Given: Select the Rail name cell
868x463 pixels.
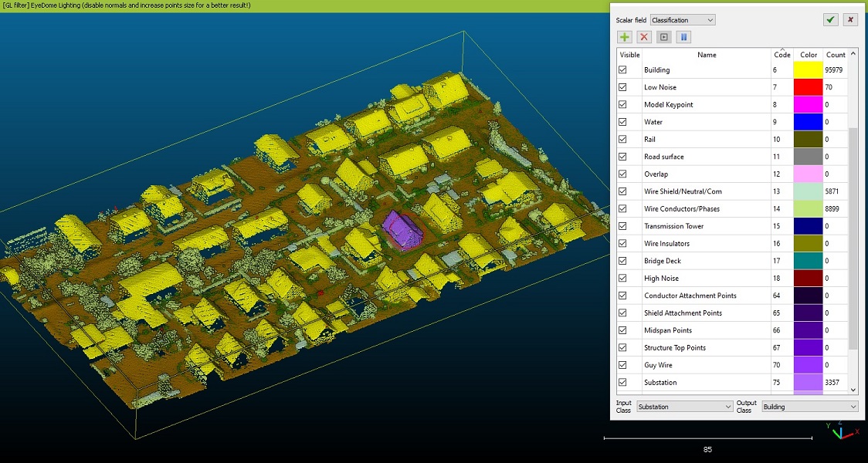Looking at the screenshot, I should point(707,140).
